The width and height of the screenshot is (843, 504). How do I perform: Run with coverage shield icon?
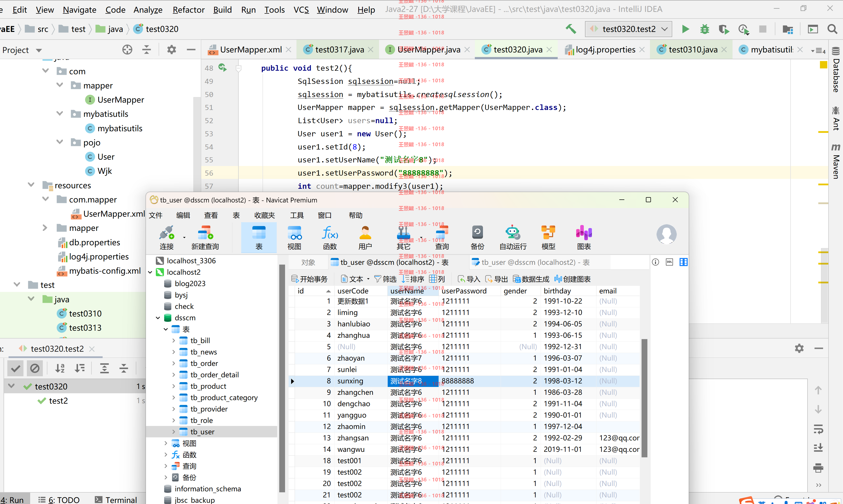click(x=723, y=29)
